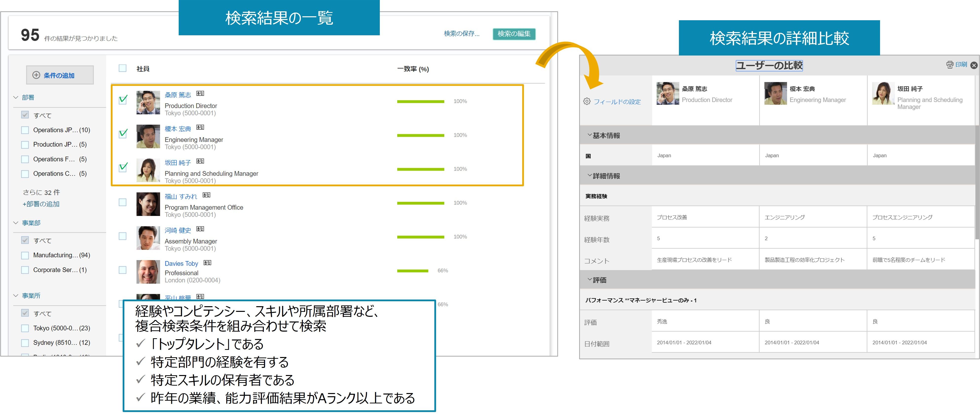Open profile card icon next to Davies Toby
This screenshot has height=414, width=980.
pyautogui.click(x=207, y=263)
